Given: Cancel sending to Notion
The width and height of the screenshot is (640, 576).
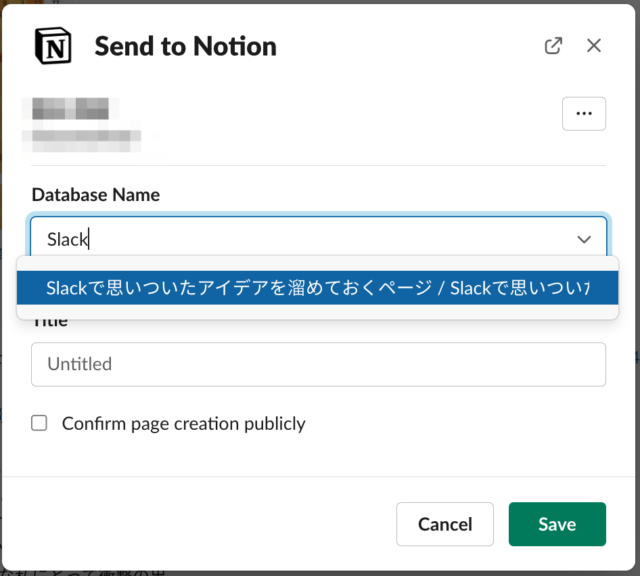Looking at the screenshot, I should [444, 524].
